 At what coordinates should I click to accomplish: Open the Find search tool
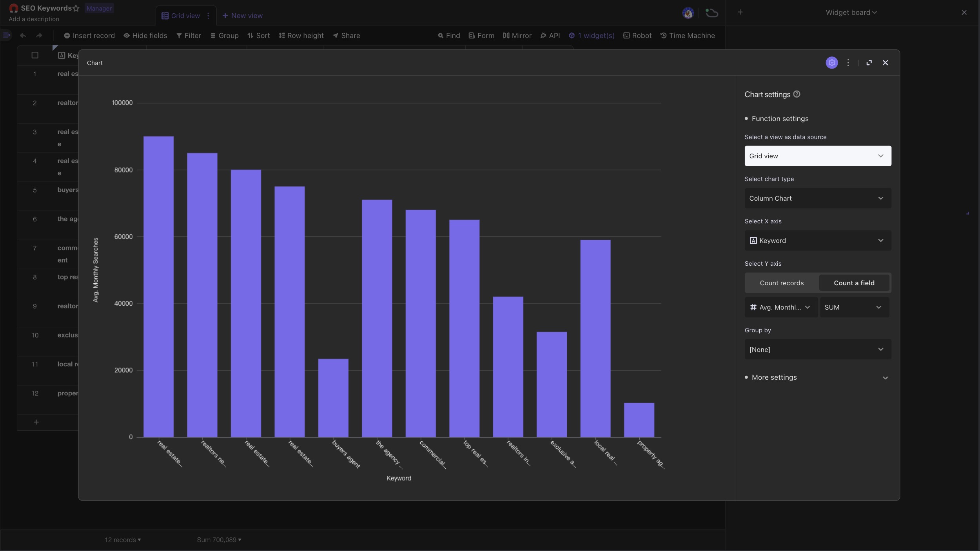[x=449, y=36]
